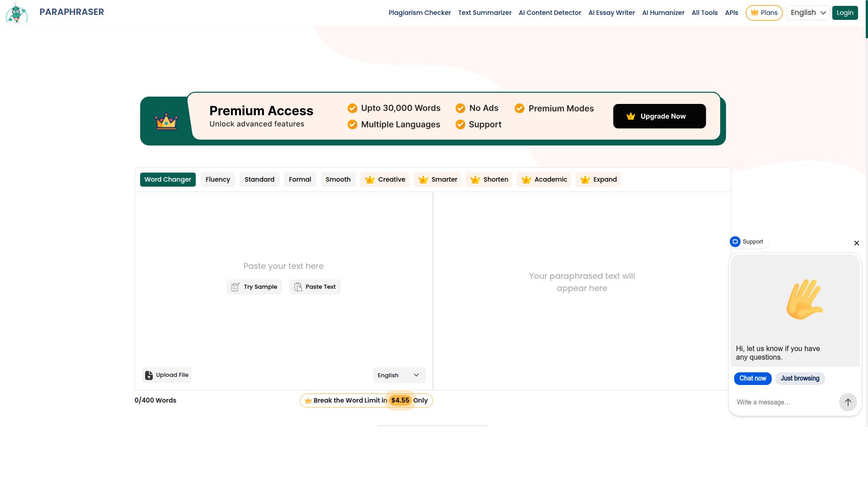
Task: Close the support chat widget
Action: coord(856,243)
